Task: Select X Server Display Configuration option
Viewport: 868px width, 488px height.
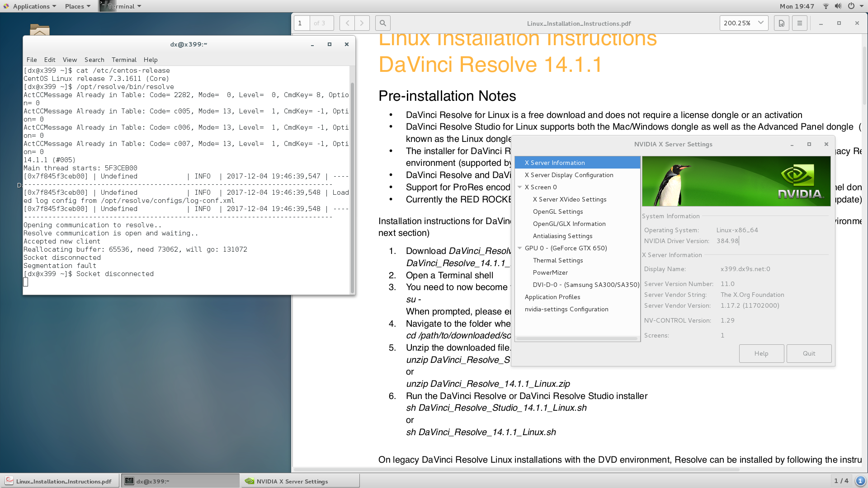Action: pos(568,174)
